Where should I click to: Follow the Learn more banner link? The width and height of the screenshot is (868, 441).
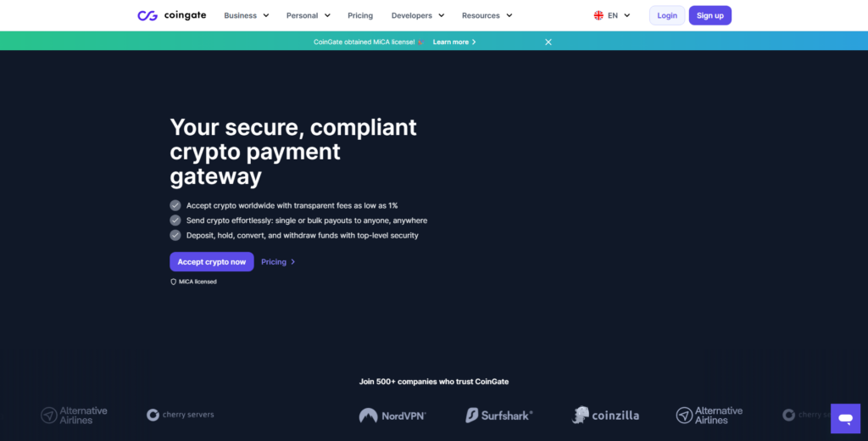pyautogui.click(x=454, y=42)
